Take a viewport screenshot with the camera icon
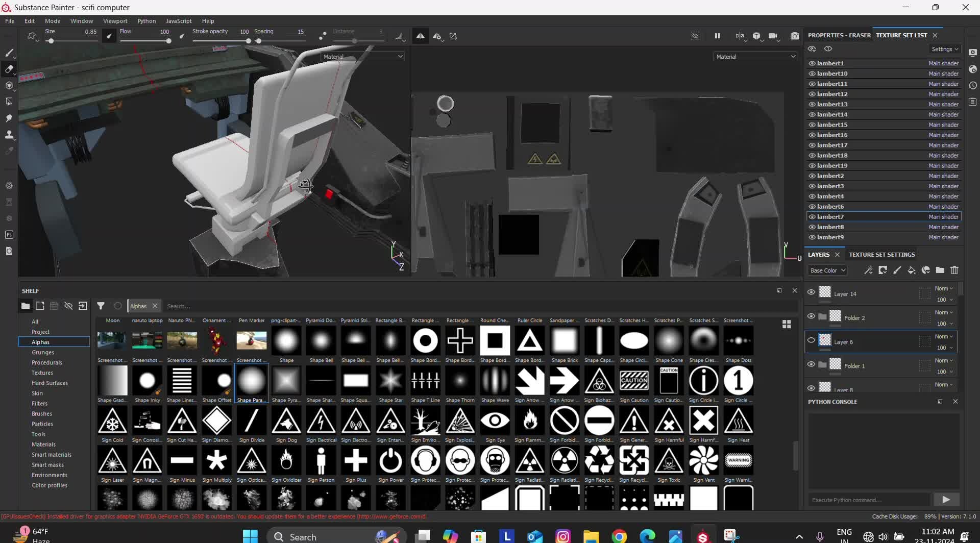Viewport: 980px width, 543px height. pyautogui.click(x=795, y=36)
